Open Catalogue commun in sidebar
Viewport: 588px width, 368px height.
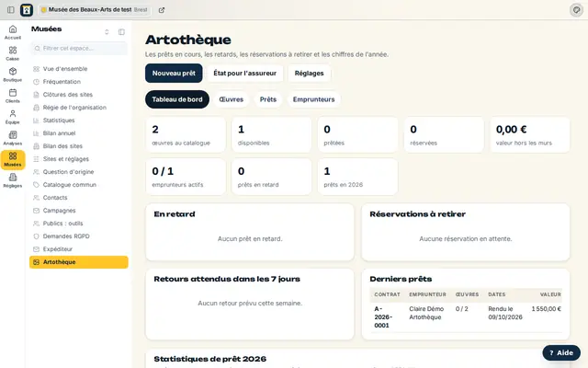pos(79,185)
